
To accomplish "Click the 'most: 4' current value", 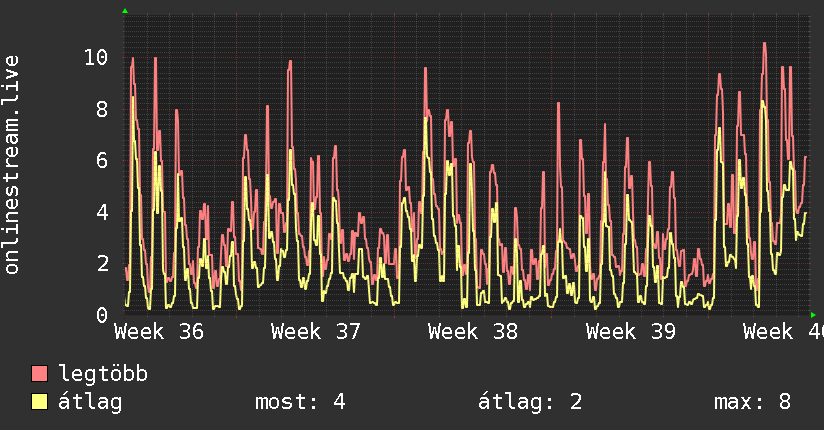I will click(300, 402).
